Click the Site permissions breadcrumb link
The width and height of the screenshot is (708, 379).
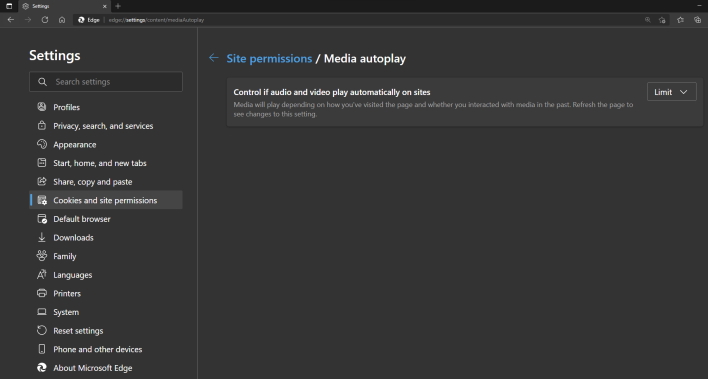(x=269, y=59)
